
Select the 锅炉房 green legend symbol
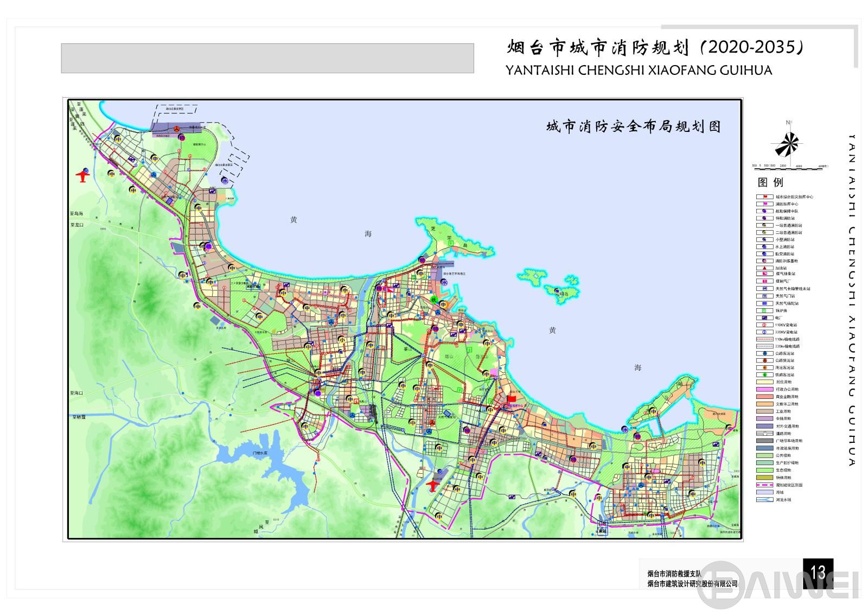[764, 310]
